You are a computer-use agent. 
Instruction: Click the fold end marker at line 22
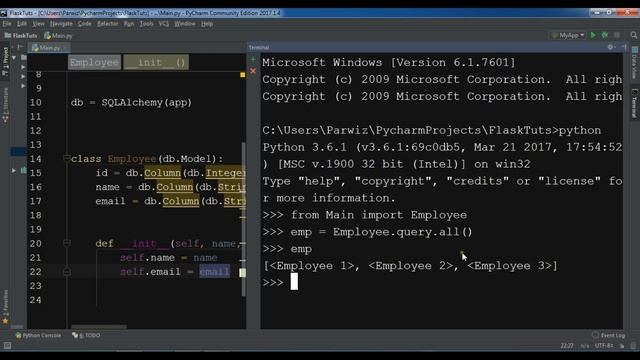tap(67, 271)
